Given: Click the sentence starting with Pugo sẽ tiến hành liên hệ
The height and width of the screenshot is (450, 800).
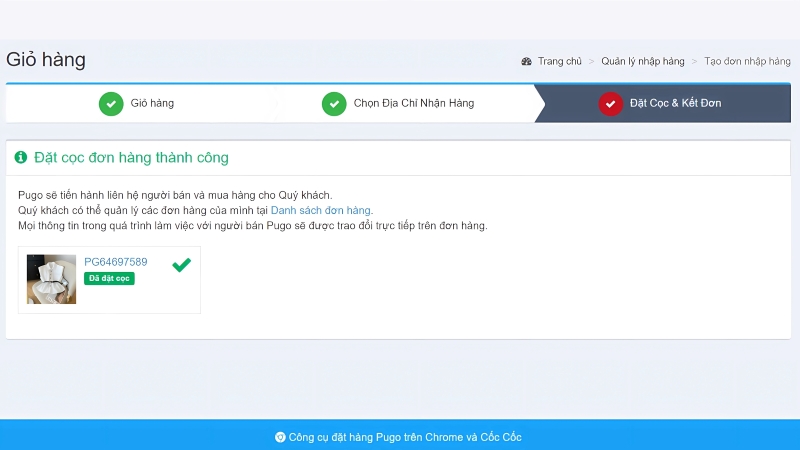Looking at the screenshot, I should 175,195.
